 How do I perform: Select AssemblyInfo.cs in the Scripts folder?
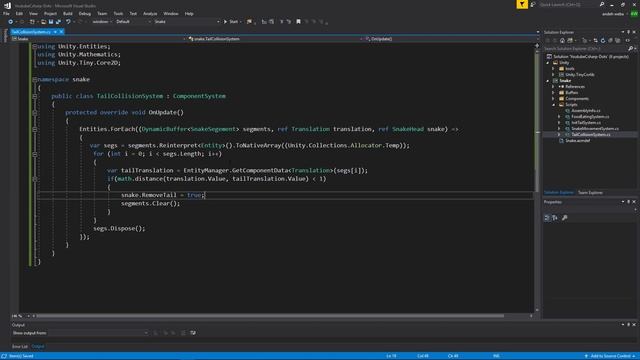point(585,111)
